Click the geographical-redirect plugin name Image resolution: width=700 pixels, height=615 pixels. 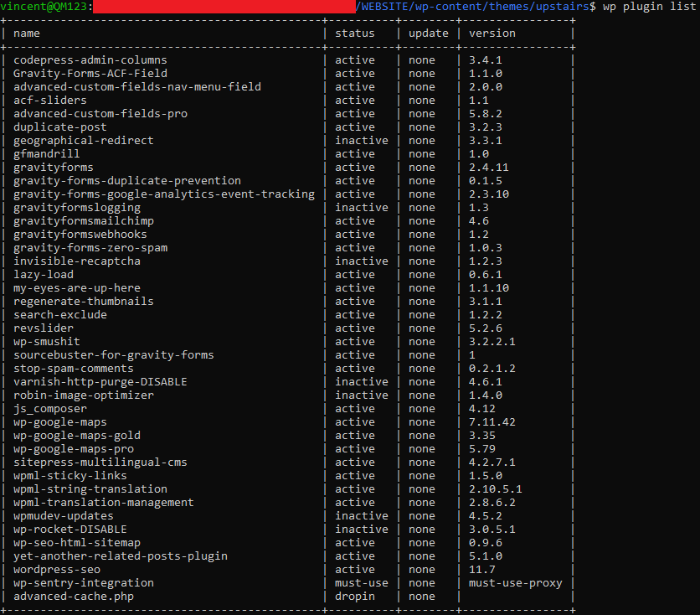(x=84, y=141)
